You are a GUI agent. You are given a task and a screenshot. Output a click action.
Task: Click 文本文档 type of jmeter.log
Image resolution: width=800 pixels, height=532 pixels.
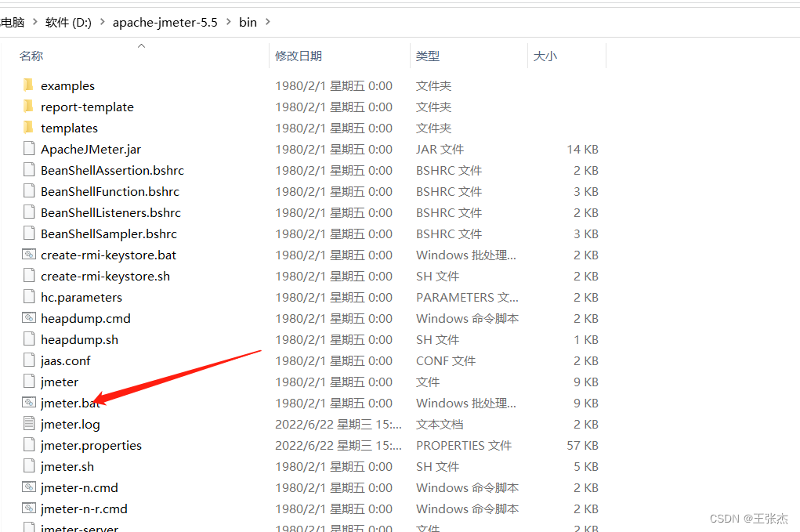coord(440,424)
